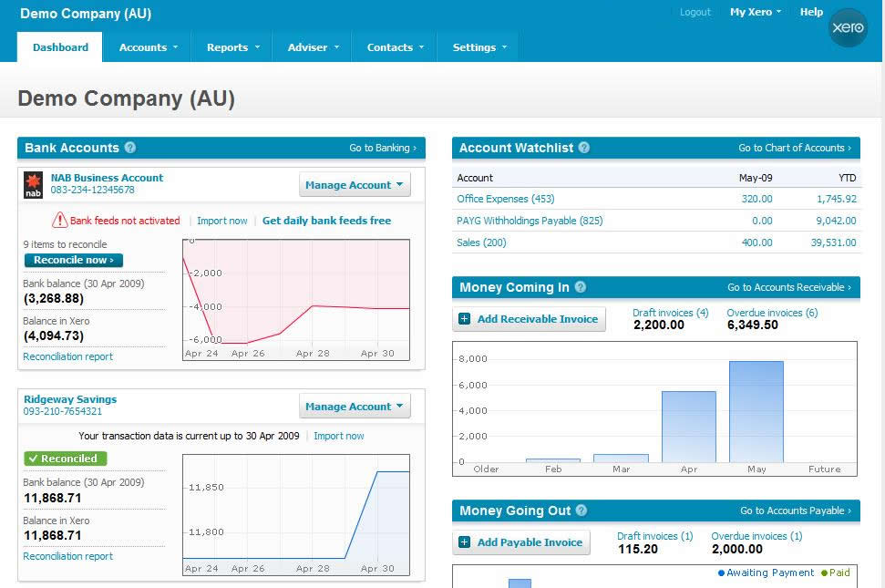Open the My Xero dropdown menu

coord(756,12)
